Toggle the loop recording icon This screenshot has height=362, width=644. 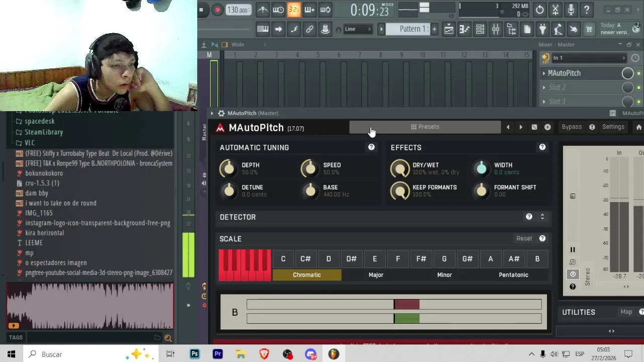pos(325,10)
